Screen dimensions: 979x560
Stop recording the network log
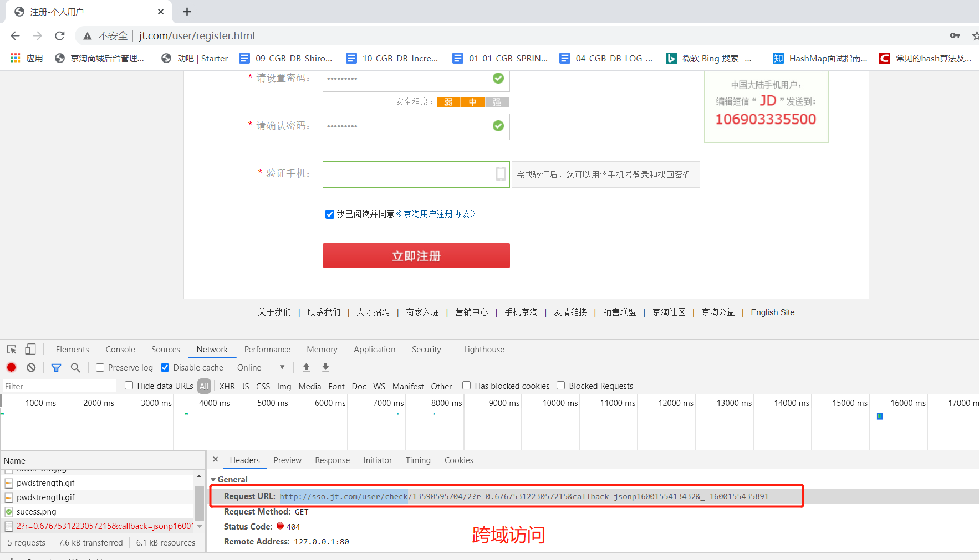pos(11,367)
